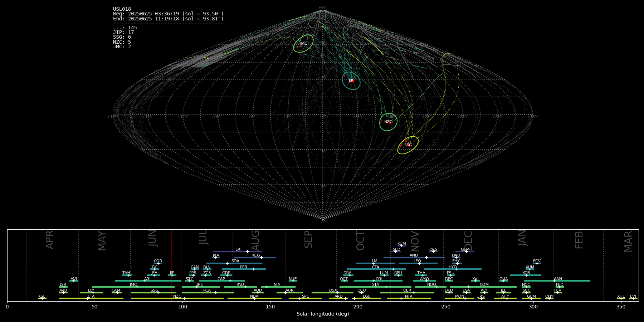Click the NZC bar label in the timeline
Image resolution: width=644 pixels, height=322 pixels.
(177, 297)
